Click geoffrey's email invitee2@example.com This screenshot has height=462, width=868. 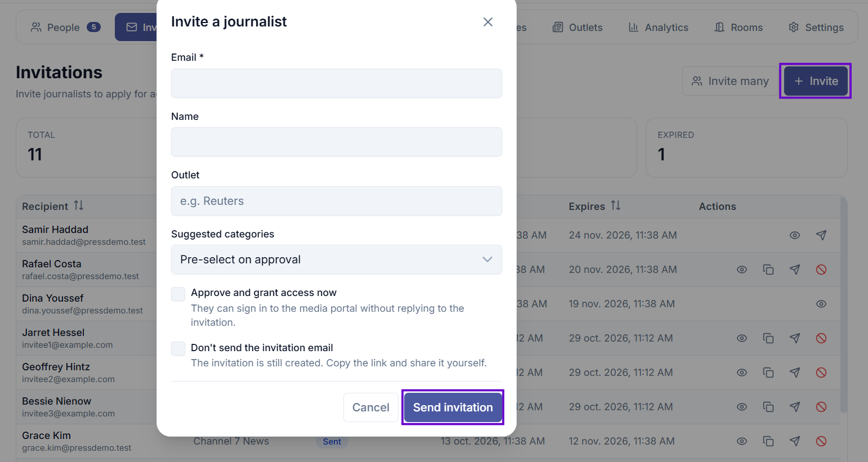(x=68, y=379)
